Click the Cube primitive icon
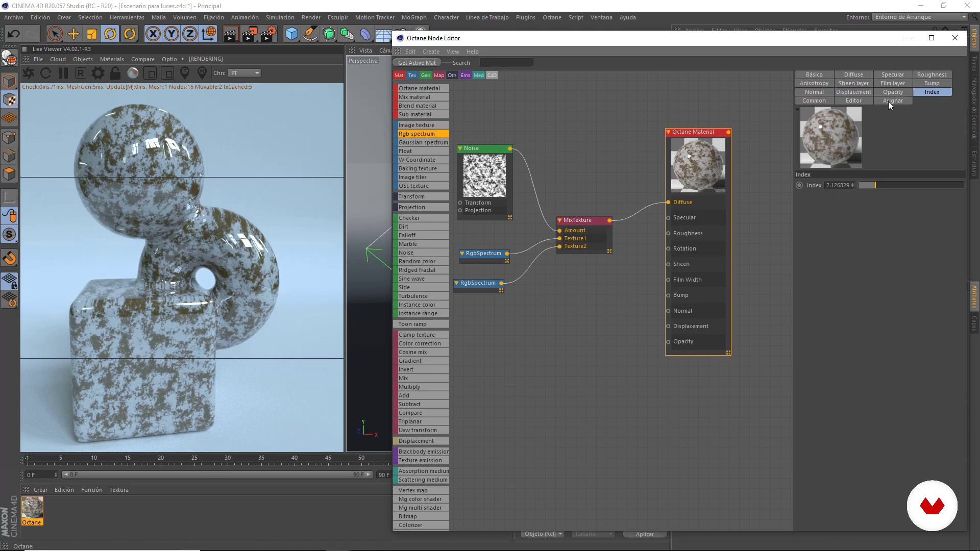 click(x=291, y=34)
